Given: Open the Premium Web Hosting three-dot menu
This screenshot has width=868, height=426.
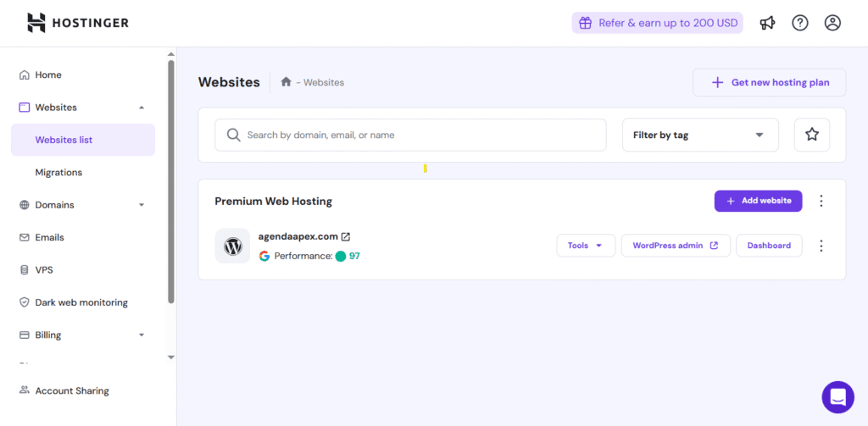Looking at the screenshot, I should 821,201.
